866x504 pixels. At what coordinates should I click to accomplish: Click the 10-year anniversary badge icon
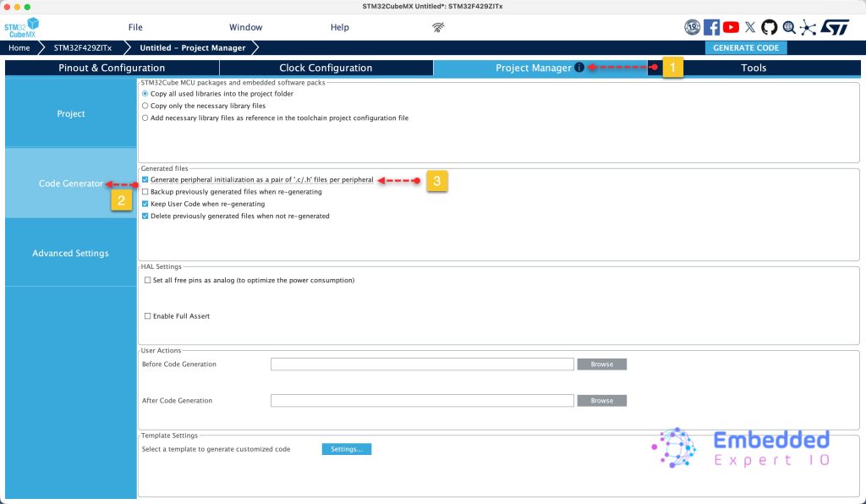692,27
